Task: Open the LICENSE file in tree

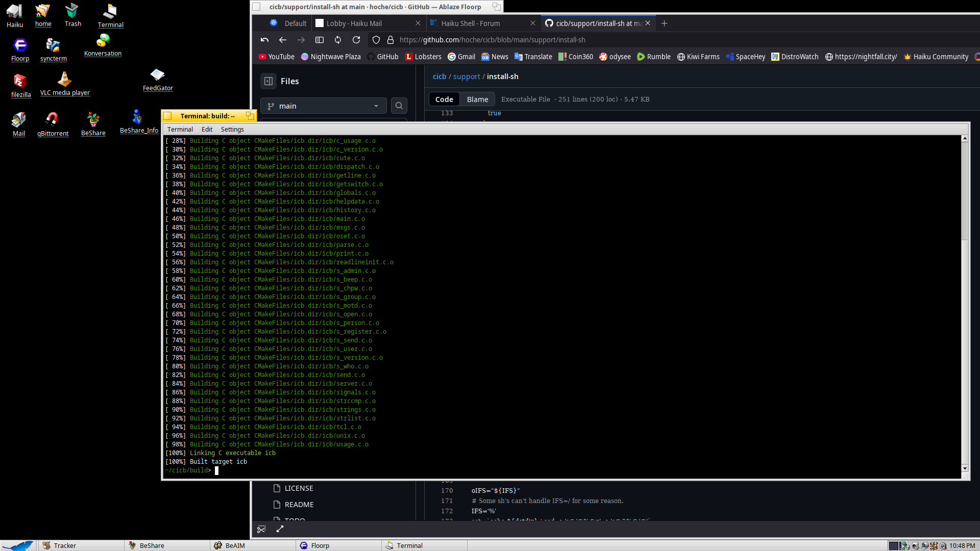Action: click(x=299, y=488)
